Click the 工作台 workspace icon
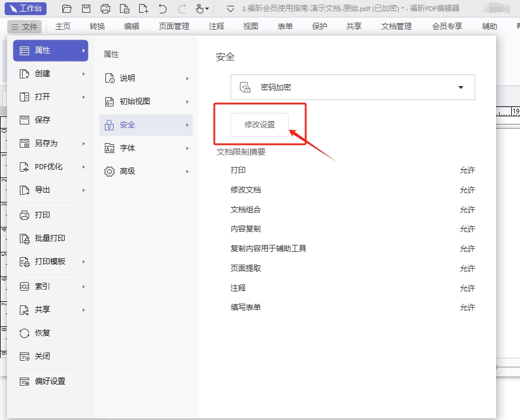 click(x=25, y=8)
